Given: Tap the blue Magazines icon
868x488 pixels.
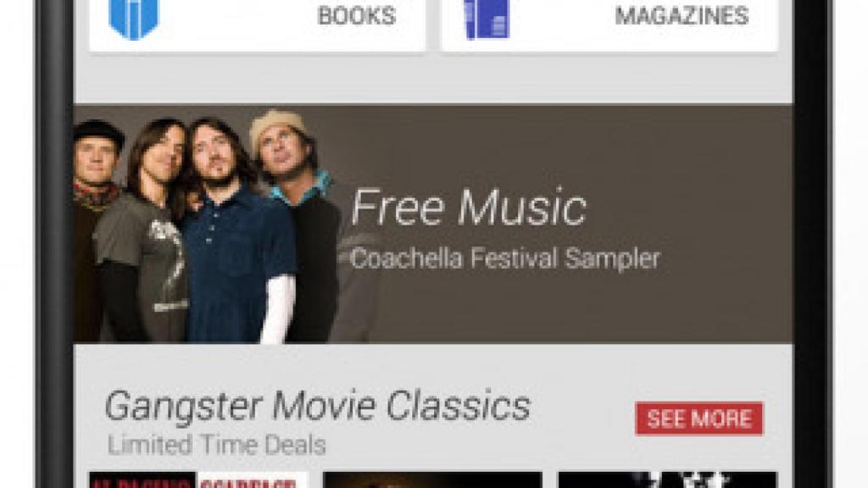Looking at the screenshot, I should coord(486,19).
